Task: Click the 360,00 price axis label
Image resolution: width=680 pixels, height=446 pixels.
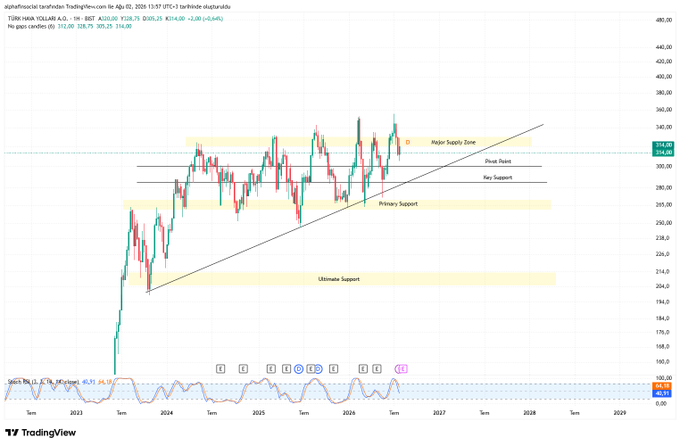Action: pyautogui.click(x=664, y=110)
